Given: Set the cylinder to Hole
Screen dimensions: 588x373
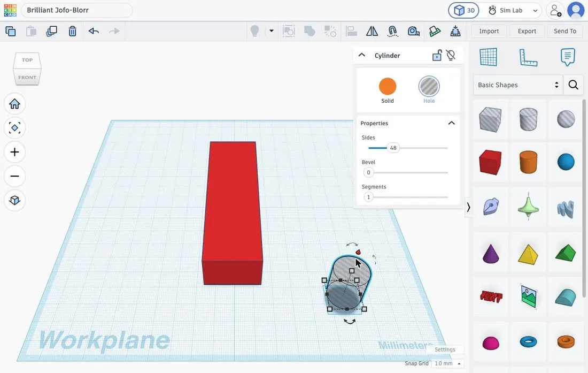Looking at the screenshot, I should 429,90.
